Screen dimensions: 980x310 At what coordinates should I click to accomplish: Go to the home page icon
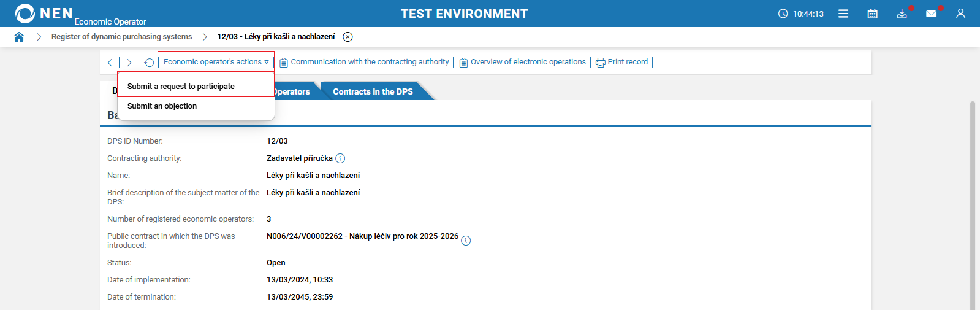pyautogui.click(x=19, y=37)
